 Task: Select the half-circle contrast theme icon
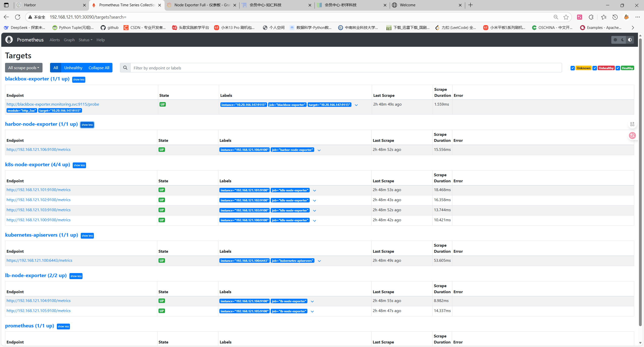coord(630,40)
